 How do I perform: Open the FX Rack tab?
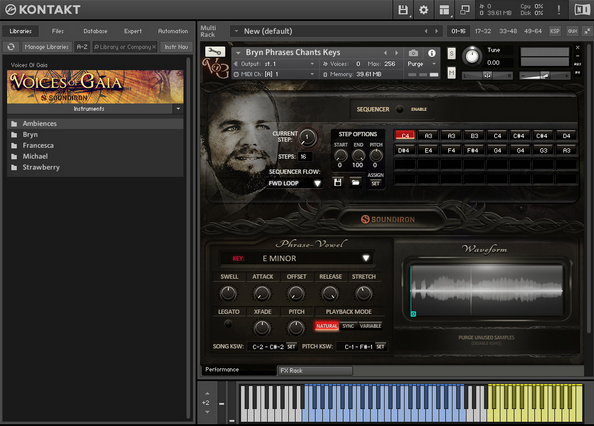315,371
